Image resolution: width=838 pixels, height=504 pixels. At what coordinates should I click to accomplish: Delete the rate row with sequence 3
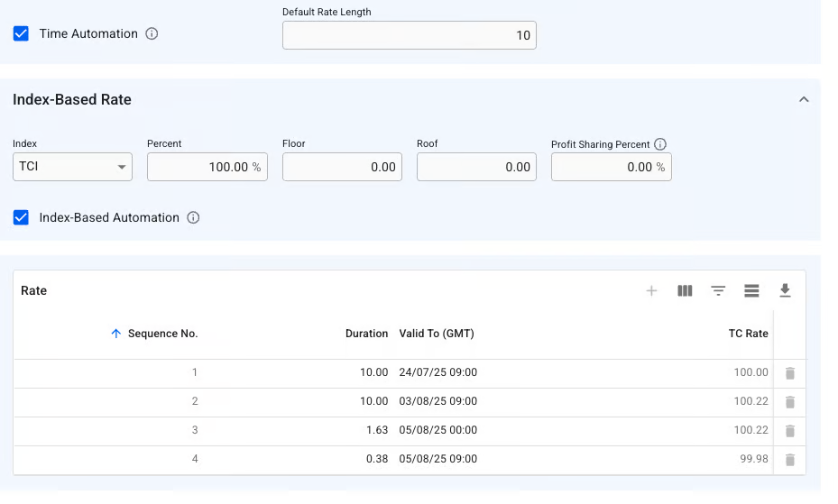click(x=790, y=431)
